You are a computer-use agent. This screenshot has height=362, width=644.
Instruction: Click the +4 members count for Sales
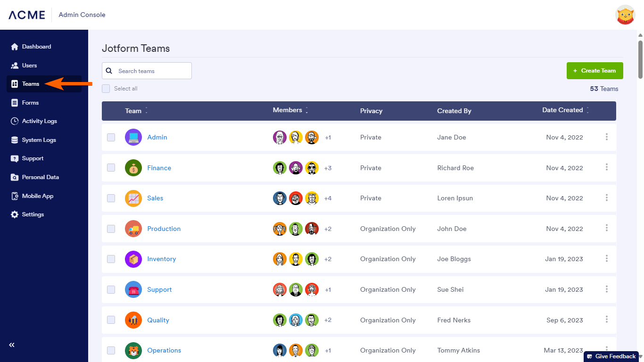328,198
